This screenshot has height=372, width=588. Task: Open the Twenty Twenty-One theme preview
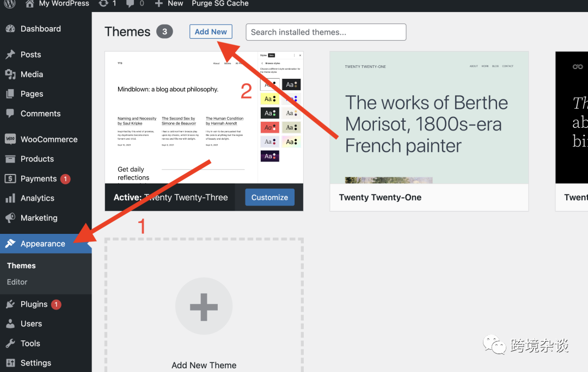coord(429,117)
